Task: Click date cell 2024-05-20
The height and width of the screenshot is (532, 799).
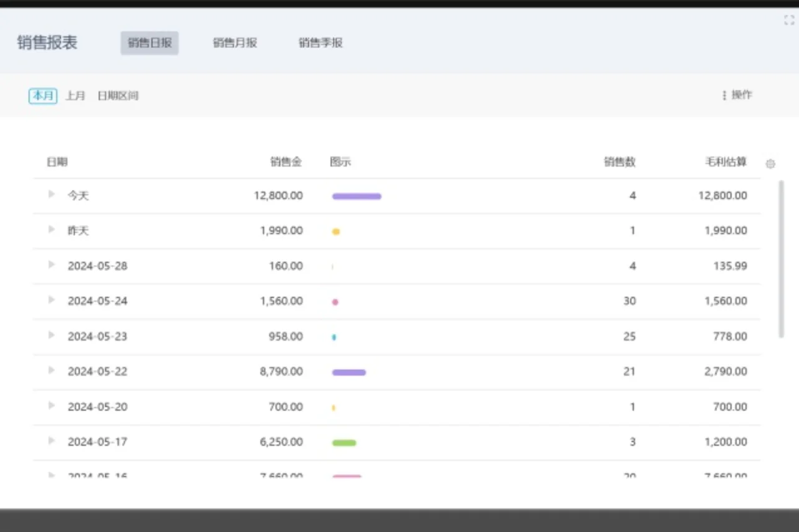Action: coord(97,407)
